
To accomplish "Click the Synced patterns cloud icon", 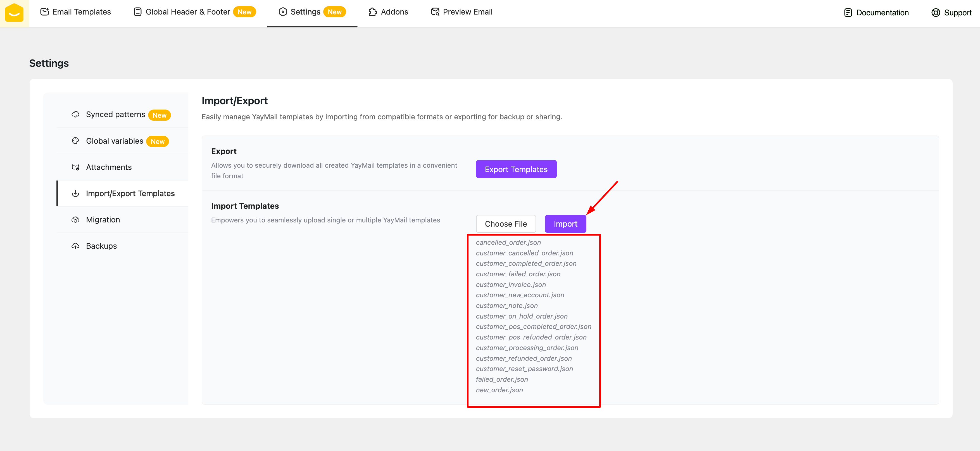I will click(75, 115).
